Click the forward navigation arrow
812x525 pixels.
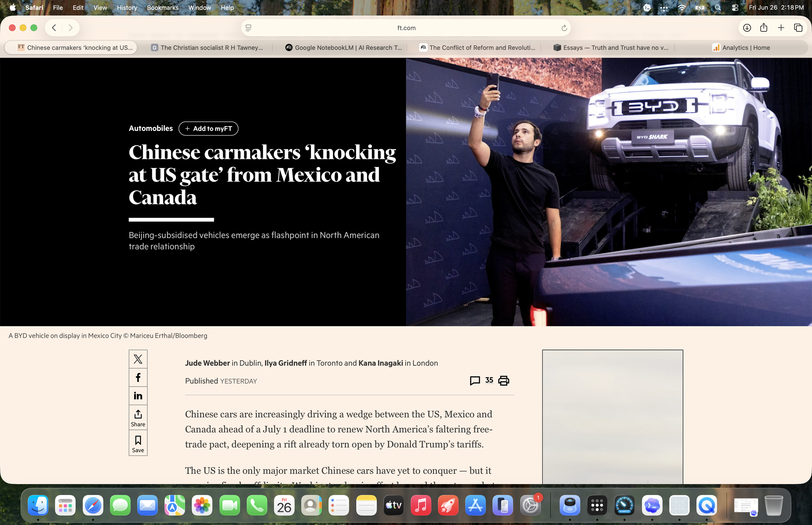coord(70,28)
